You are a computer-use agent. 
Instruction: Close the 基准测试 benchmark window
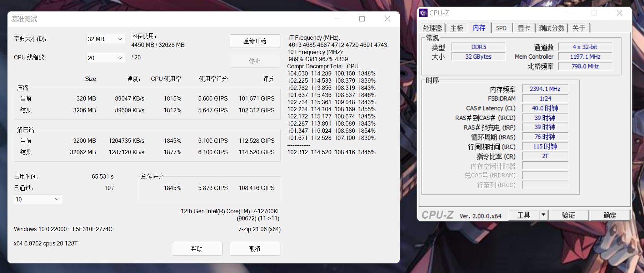387,19
